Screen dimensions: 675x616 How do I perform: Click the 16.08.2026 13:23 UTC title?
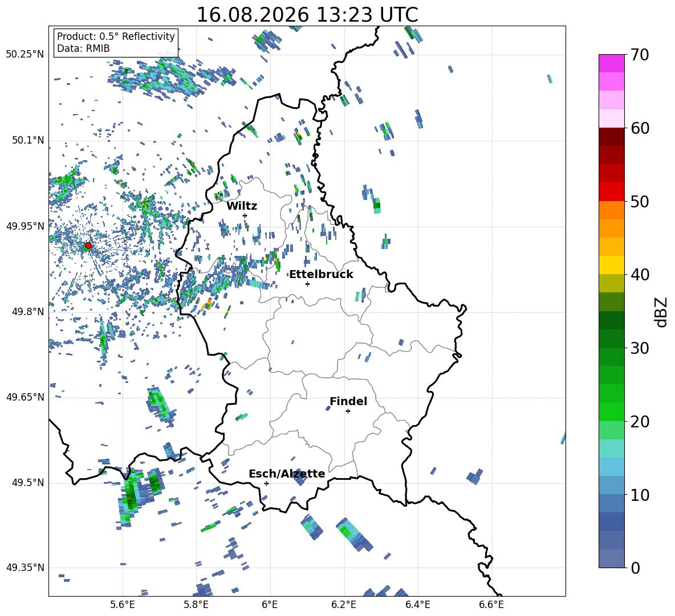point(307,15)
